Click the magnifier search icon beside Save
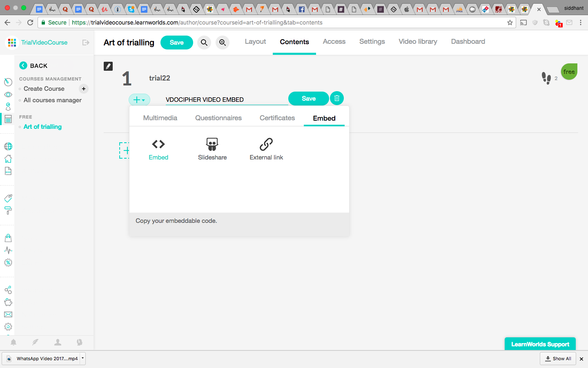Screen dimensions: 588x368 click(x=204, y=43)
